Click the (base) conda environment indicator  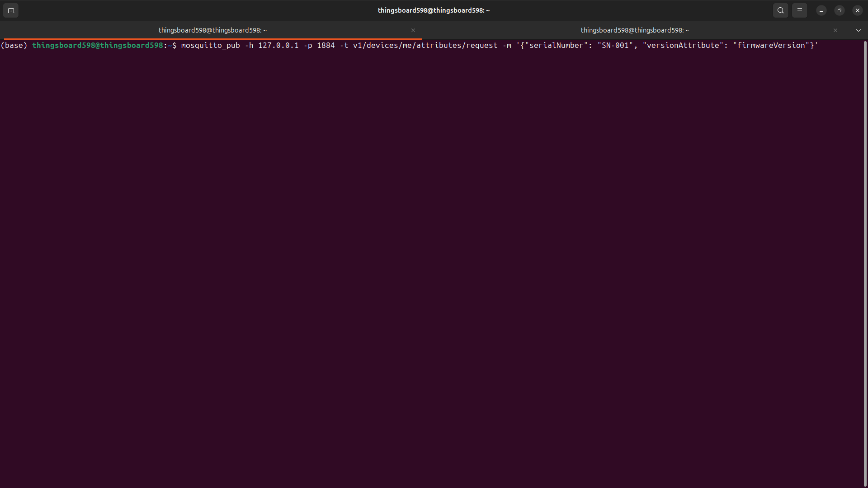pyautogui.click(x=14, y=45)
